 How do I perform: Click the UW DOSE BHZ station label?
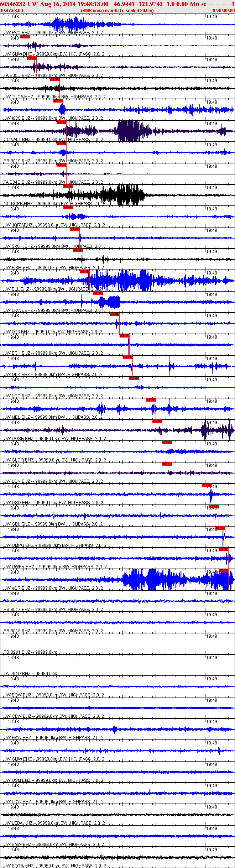[19, 439]
